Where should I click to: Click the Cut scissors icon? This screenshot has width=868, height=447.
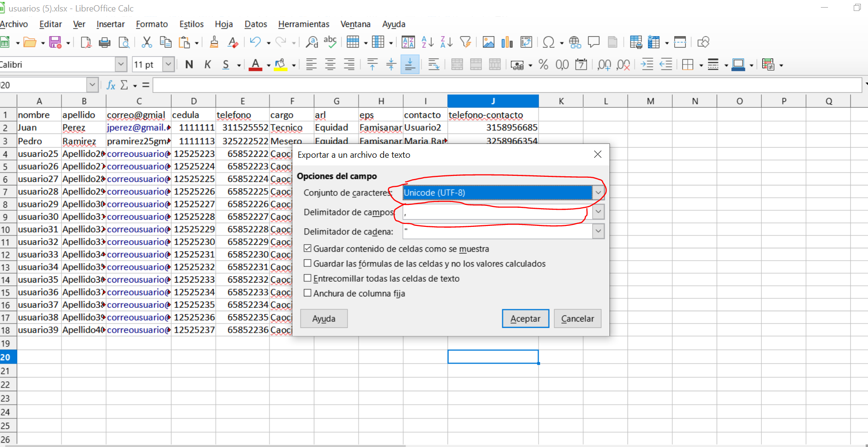[147, 42]
